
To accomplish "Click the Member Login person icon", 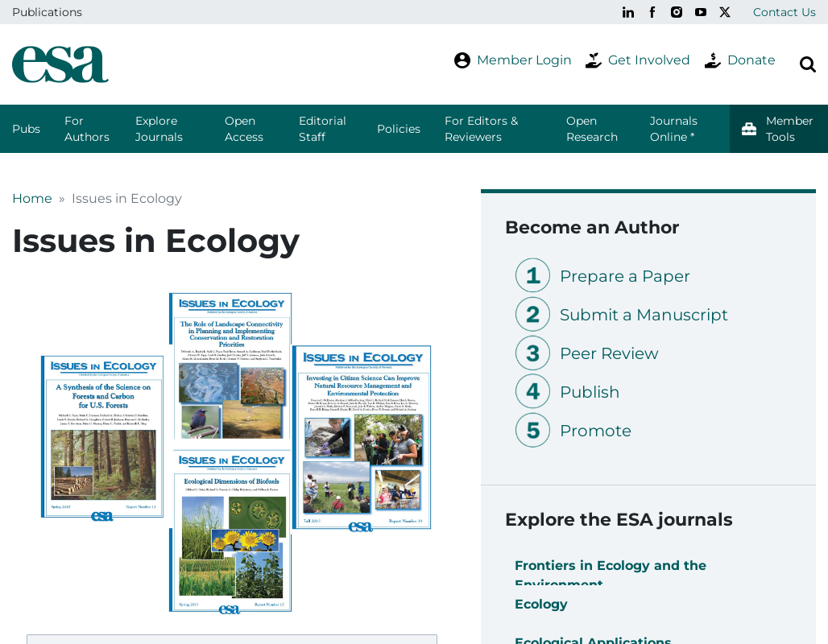I will coord(462,60).
